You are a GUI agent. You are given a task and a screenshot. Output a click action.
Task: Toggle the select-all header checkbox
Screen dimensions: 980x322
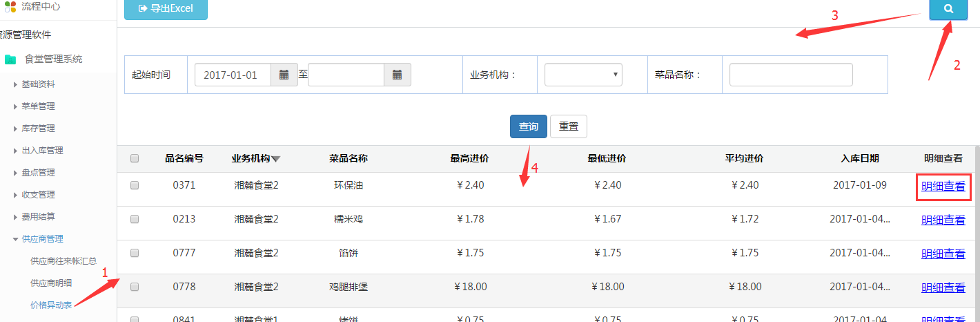tap(135, 158)
